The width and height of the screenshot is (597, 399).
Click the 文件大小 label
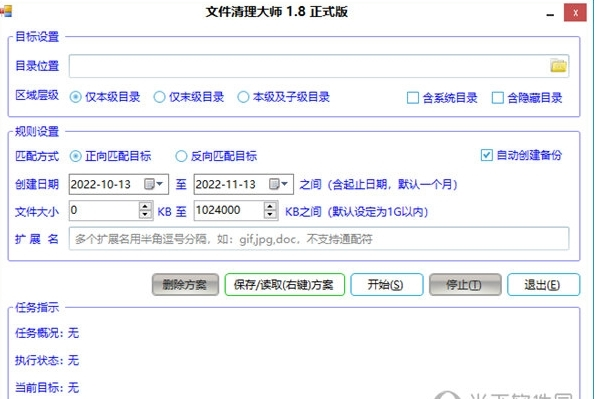[x=37, y=212]
